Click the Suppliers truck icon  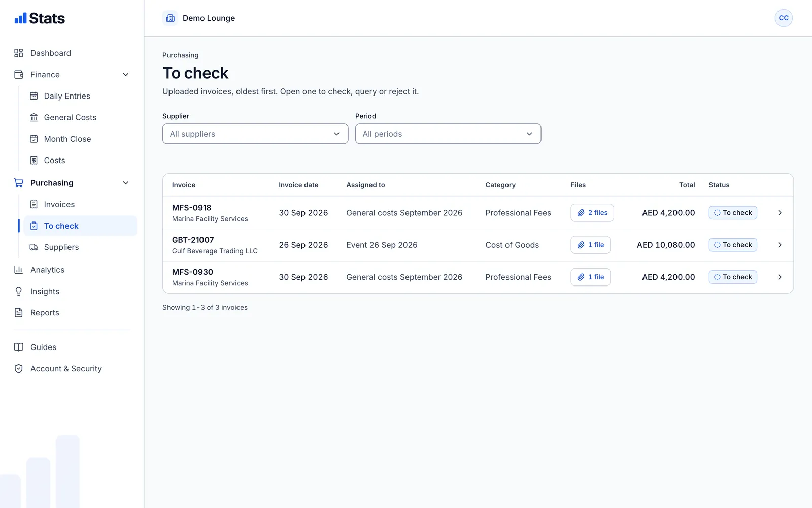34,247
